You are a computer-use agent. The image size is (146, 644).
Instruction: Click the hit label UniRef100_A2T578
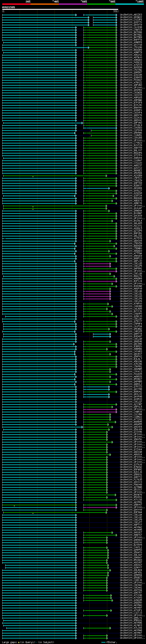point(131,238)
